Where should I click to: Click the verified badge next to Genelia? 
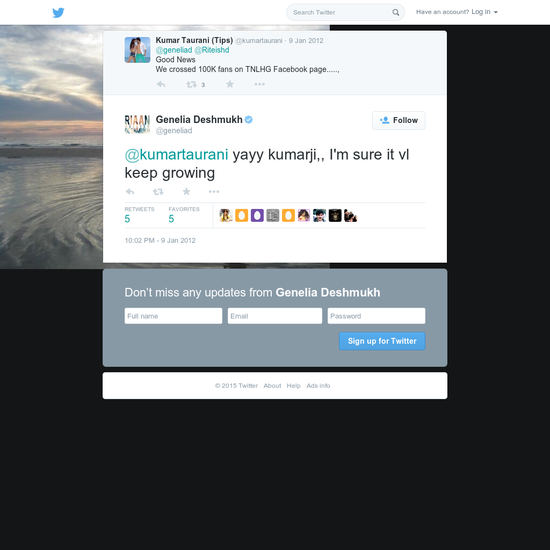[249, 120]
